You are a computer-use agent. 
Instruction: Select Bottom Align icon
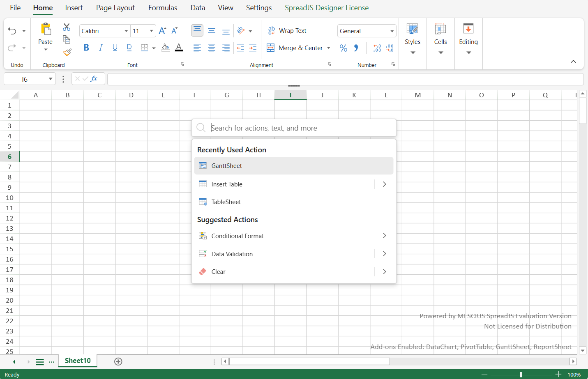226,31
